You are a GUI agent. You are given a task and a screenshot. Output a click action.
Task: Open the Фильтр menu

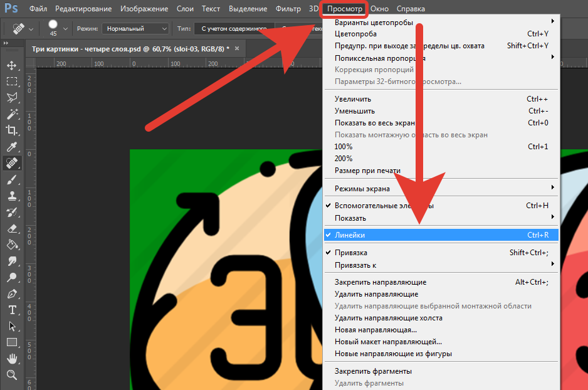click(x=288, y=9)
